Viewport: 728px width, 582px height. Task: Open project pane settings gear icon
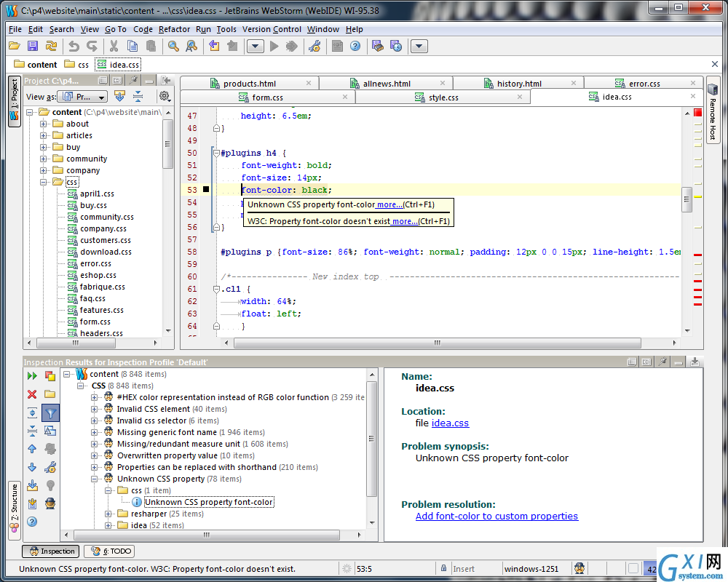[x=165, y=96]
